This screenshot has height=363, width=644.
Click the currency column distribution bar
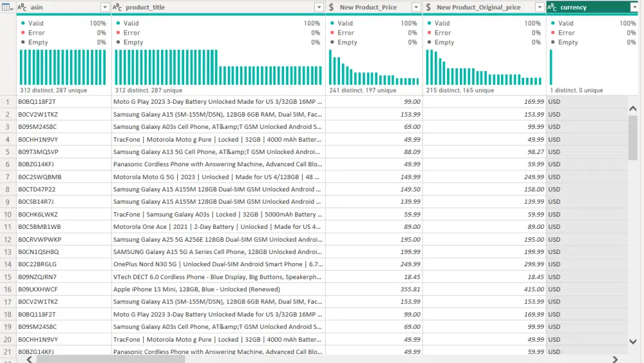(x=551, y=67)
